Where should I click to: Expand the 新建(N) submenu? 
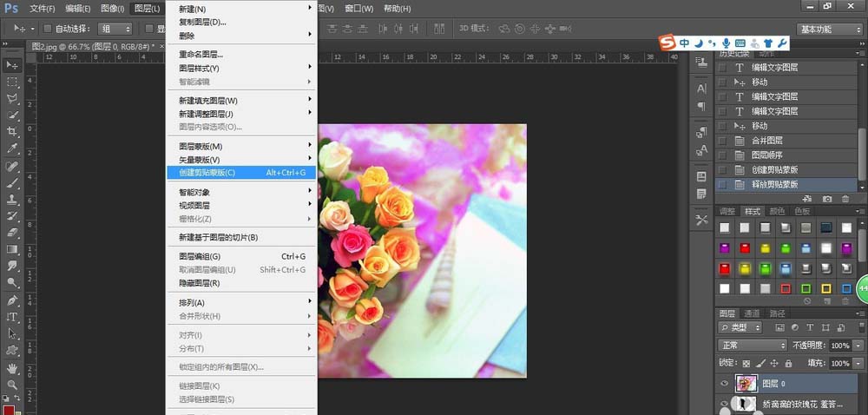(242, 10)
